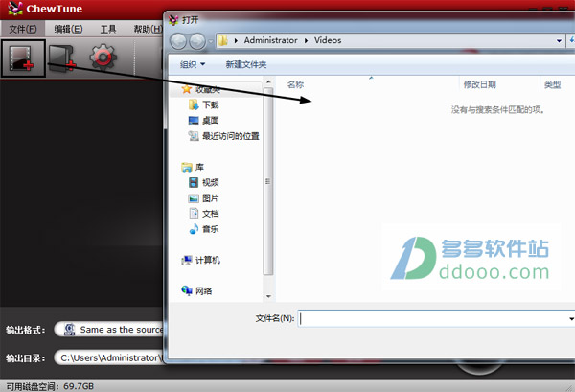Click the format icon in 输出格式 box
The width and height of the screenshot is (575, 392).
point(69,330)
